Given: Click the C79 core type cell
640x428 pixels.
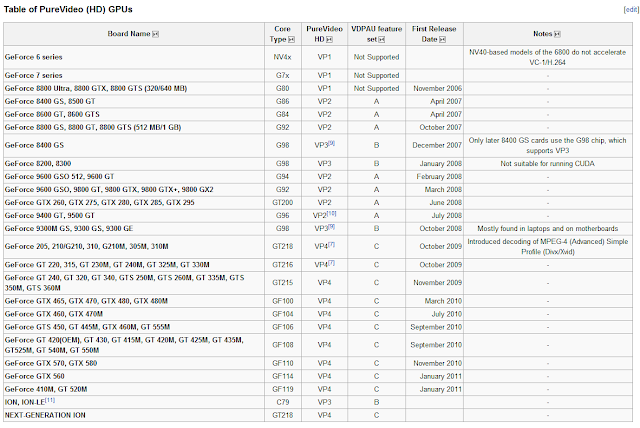Looking at the screenshot, I should [x=282, y=402].
